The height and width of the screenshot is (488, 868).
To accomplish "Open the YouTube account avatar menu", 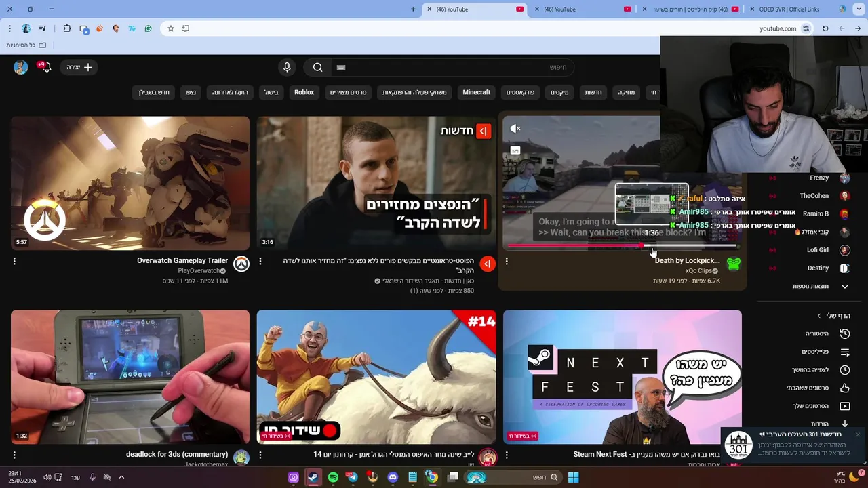I will (21, 67).
